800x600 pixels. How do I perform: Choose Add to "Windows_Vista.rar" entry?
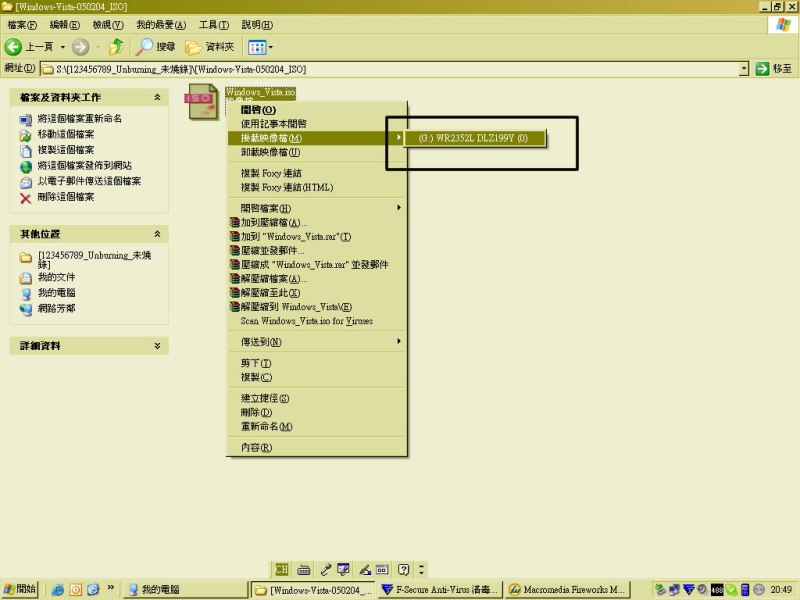point(316,237)
